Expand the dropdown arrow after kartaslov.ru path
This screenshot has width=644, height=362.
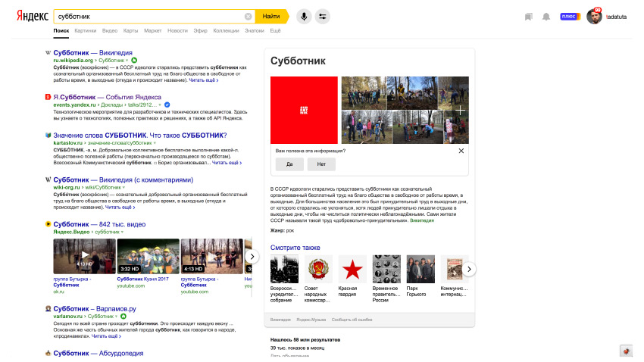[155, 143]
